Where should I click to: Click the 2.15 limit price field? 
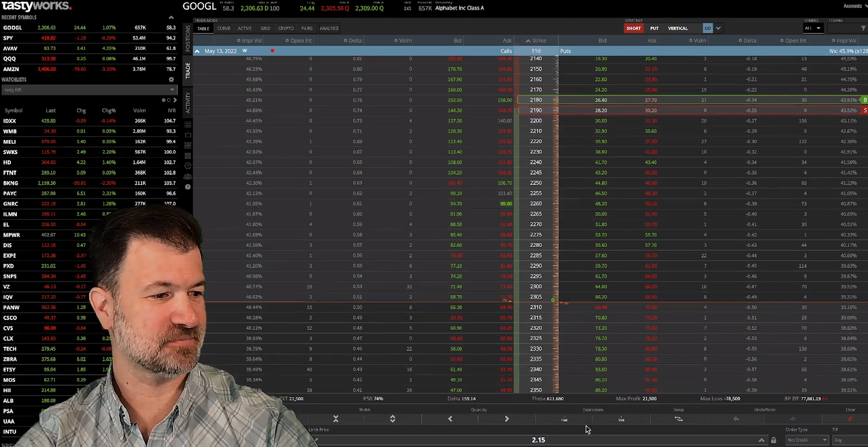point(538,440)
